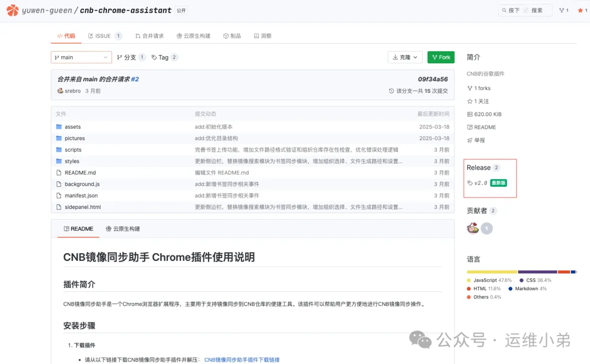Click commit message add:初始化版本
The width and height of the screenshot is (590, 364).
[214, 127]
